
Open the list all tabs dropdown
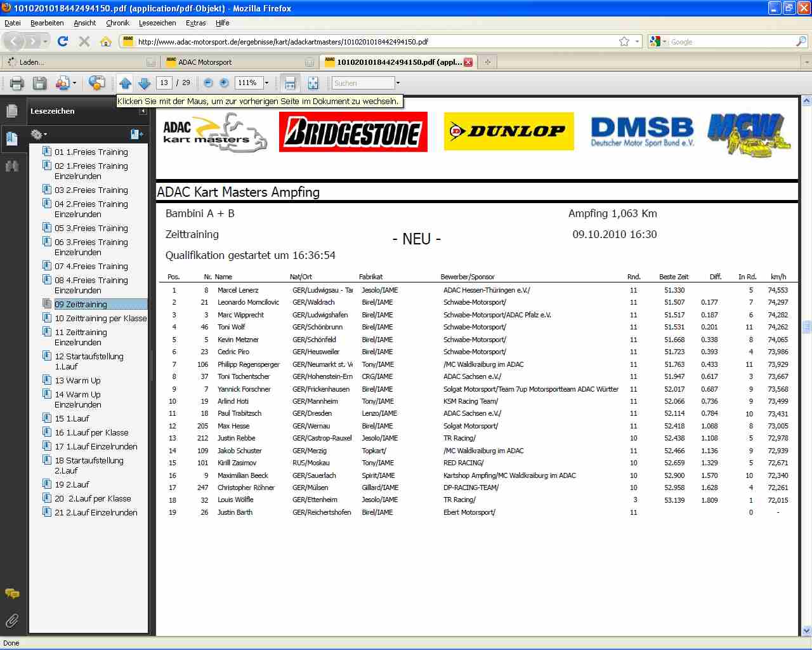tap(806, 62)
